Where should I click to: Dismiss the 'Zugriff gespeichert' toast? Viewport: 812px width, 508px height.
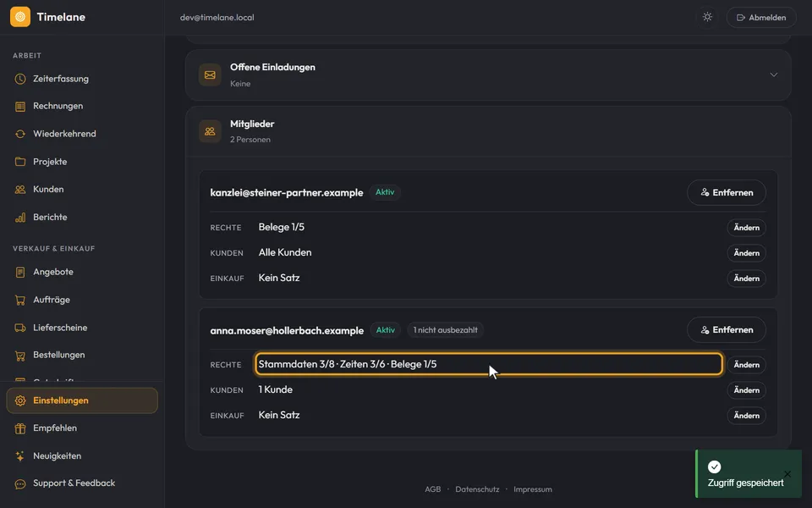pos(787,474)
